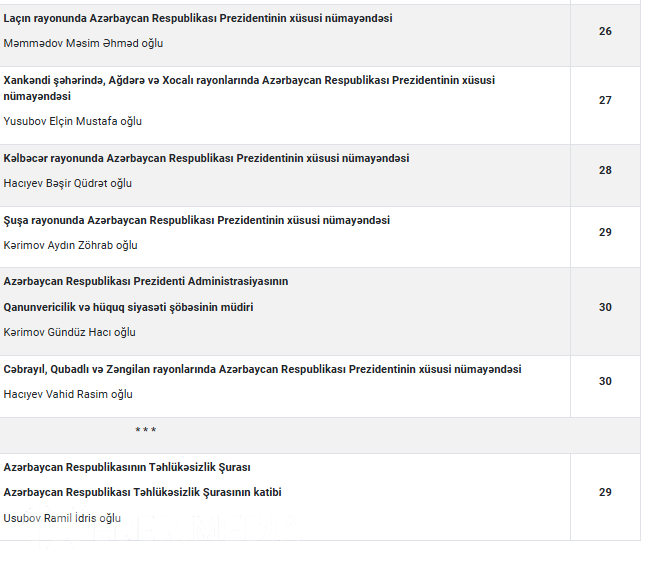Select the name Kərimov Gündüz Hacı oğlu

tap(70, 333)
